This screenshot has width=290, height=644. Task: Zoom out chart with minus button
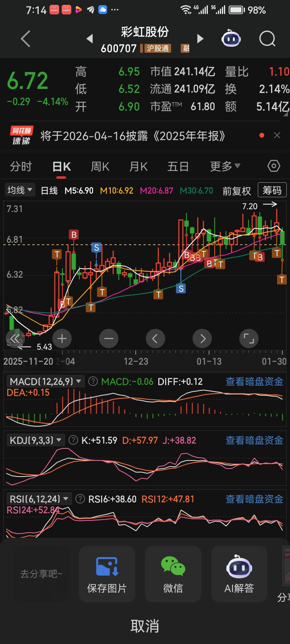tap(109, 339)
